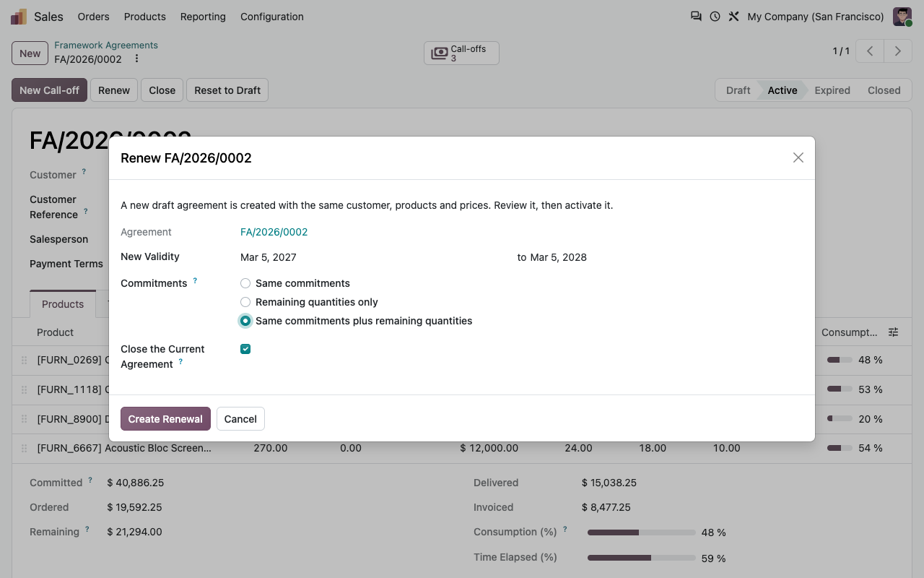Viewport: 924px width, 578px height.
Task: Open My Company (San Francisco) switcher
Action: (816, 17)
